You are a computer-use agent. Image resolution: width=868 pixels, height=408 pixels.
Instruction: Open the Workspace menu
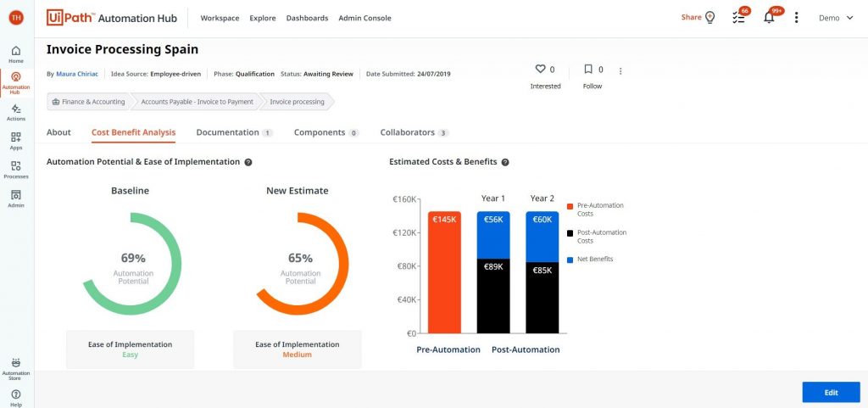220,18
